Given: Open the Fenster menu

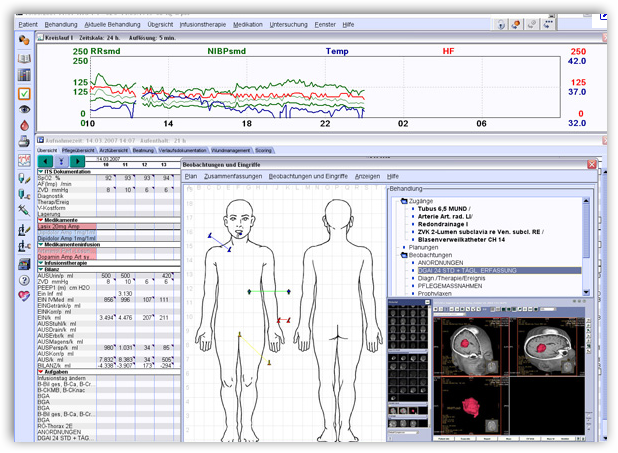Looking at the screenshot, I should tap(325, 24).
